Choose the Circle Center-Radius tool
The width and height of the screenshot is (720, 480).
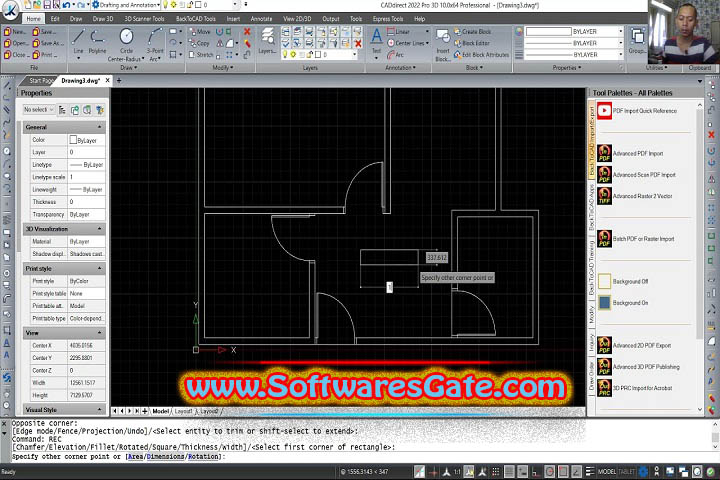tap(126, 44)
